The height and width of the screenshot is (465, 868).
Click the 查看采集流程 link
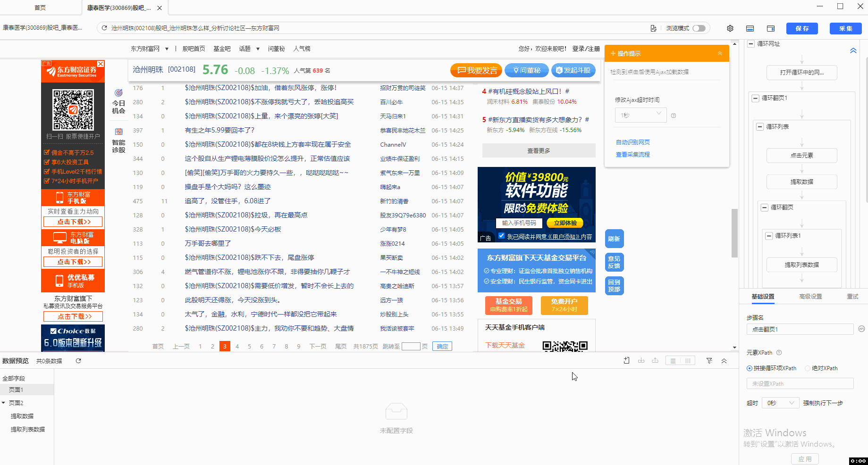(632, 154)
